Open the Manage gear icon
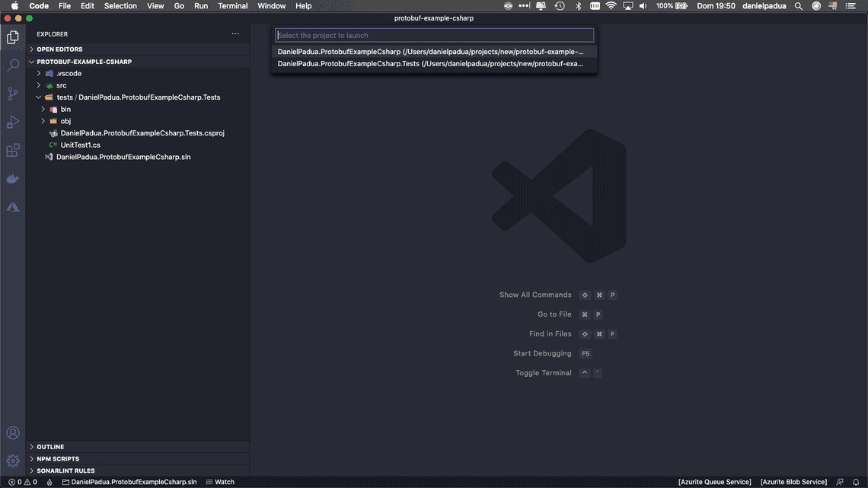 click(x=13, y=461)
